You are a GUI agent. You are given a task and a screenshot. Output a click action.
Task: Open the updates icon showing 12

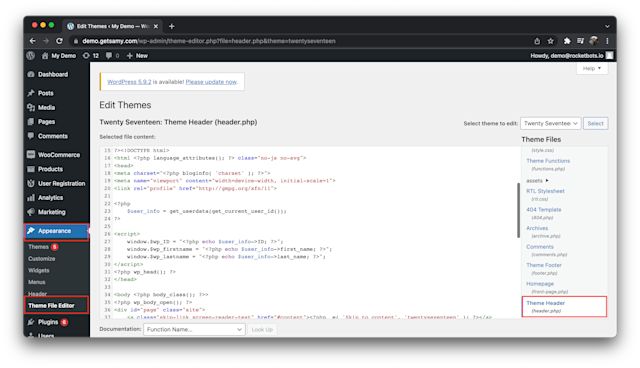pyautogui.click(x=91, y=55)
